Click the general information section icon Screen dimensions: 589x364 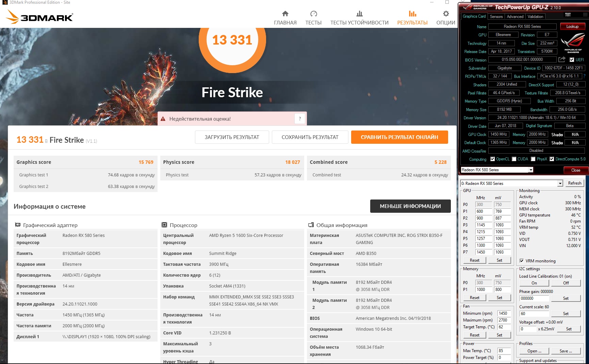[x=311, y=225]
